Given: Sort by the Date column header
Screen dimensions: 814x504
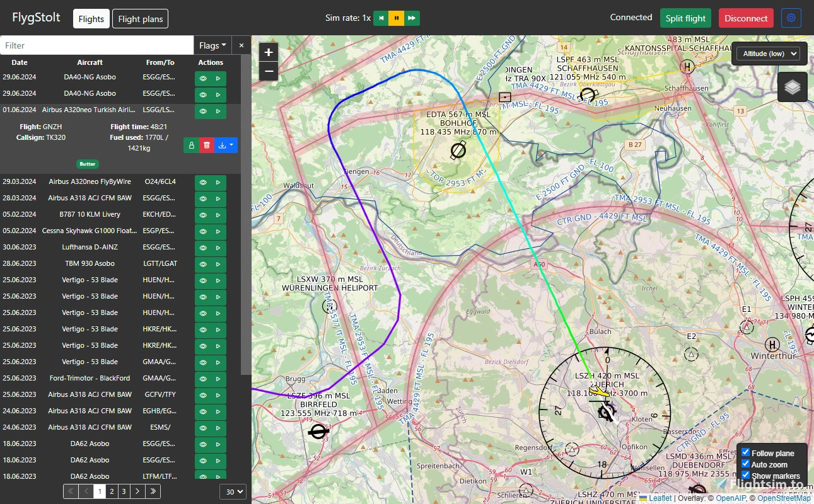Looking at the screenshot, I should (x=20, y=62).
